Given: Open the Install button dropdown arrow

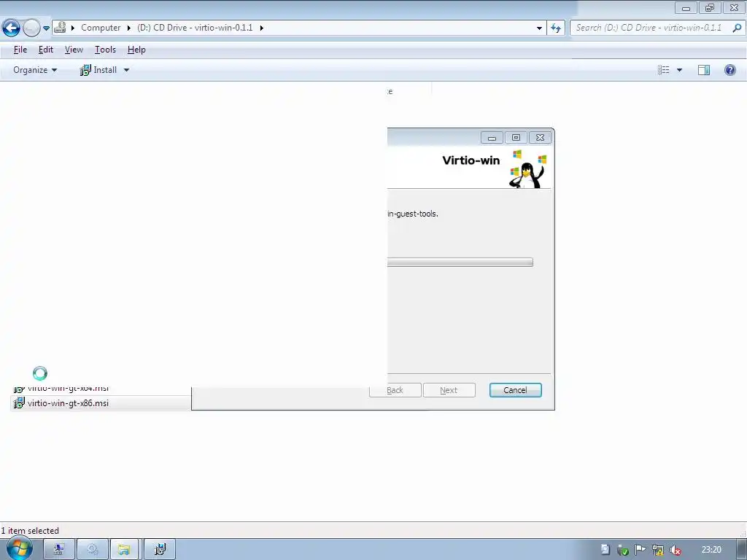Looking at the screenshot, I should (x=127, y=70).
